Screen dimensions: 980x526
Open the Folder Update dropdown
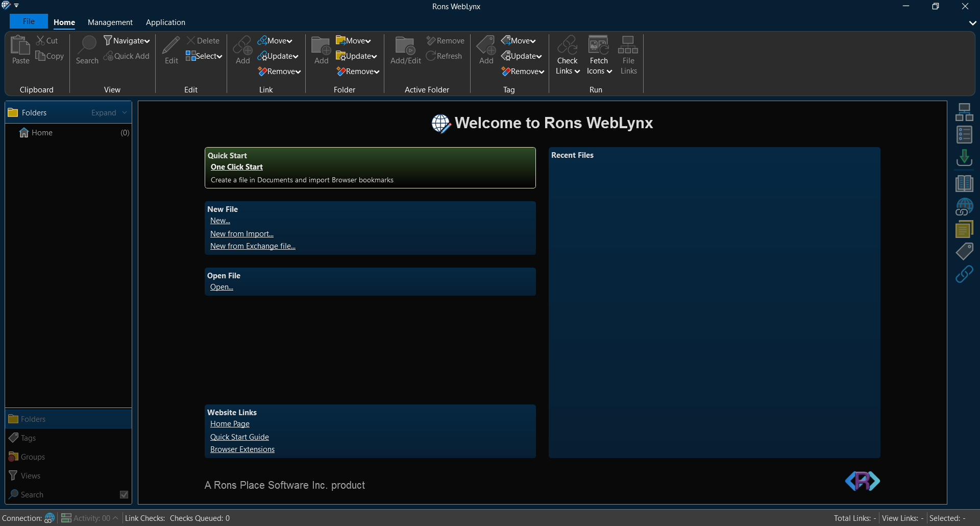pyautogui.click(x=356, y=56)
